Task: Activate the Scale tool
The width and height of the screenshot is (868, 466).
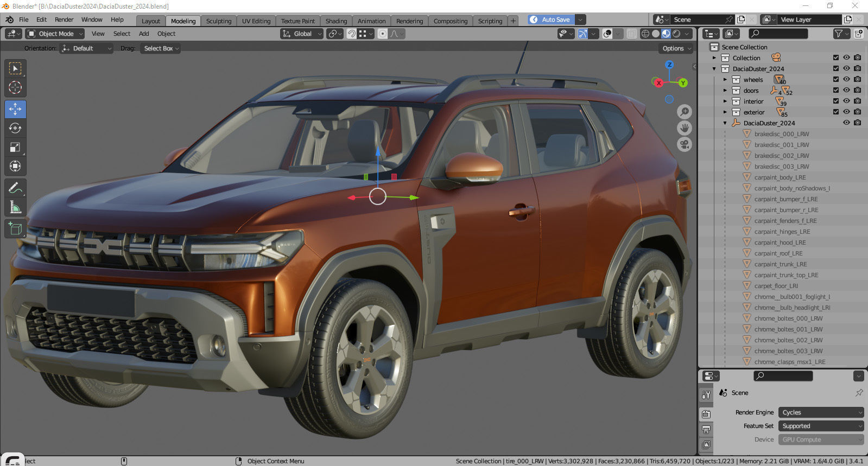Action: (x=15, y=147)
